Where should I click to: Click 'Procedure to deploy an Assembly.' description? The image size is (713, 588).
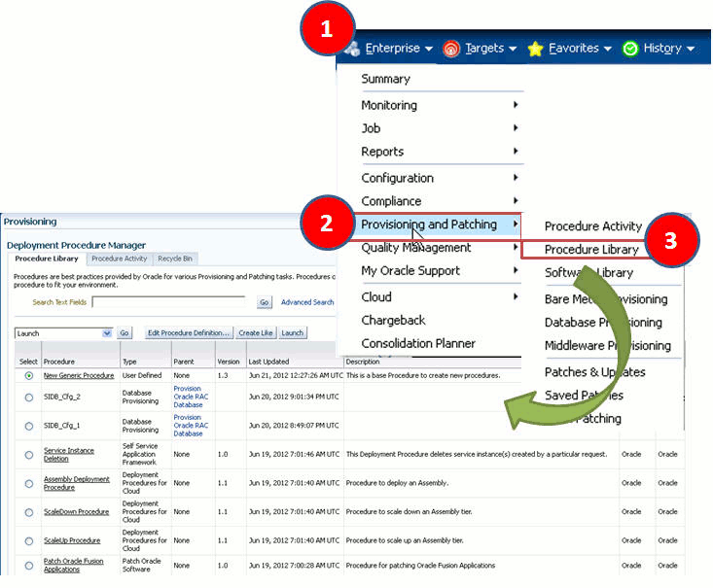click(x=397, y=483)
